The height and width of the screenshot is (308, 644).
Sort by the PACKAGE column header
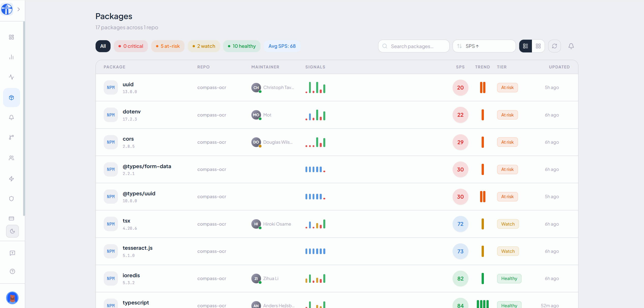pyautogui.click(x=114, y=67)
